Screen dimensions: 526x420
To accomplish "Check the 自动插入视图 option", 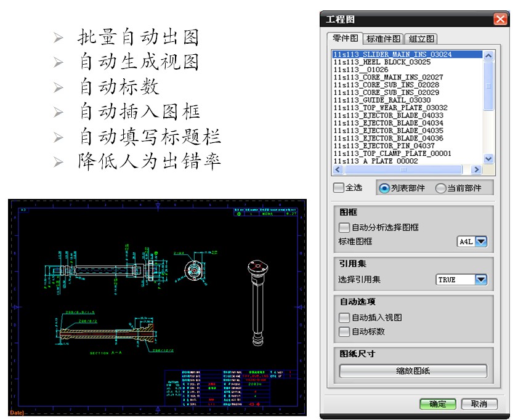I will (344, 318).
